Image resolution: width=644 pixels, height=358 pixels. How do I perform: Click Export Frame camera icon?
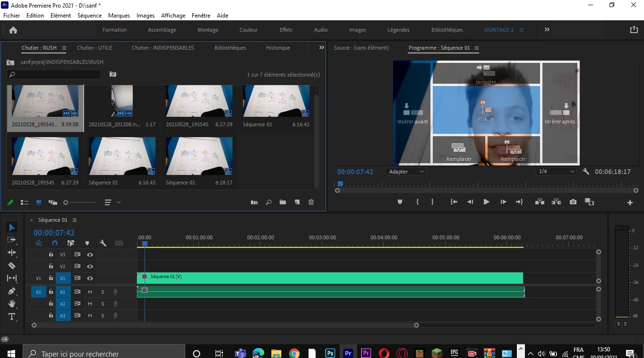point(573,202)
